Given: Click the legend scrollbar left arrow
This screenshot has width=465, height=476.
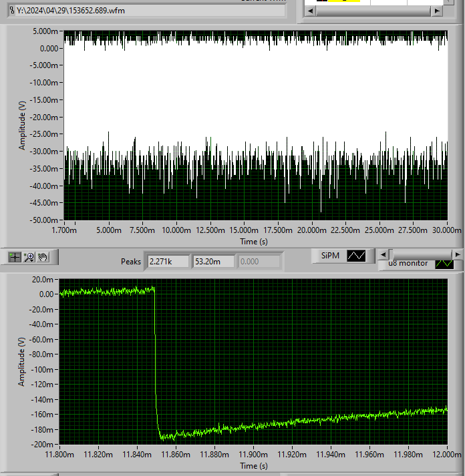Looking at the screenshot, I should pos(382,254).
